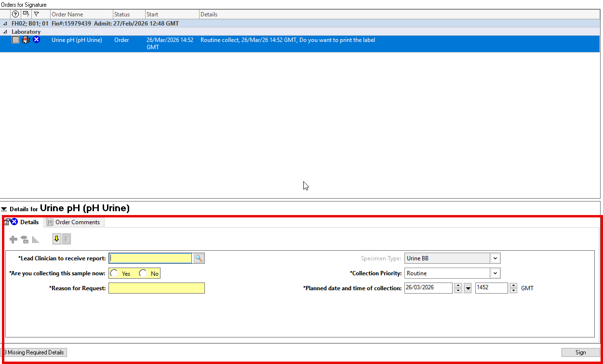Click the 3 Missing Required Details button
This screenshot has height=364, width=603.
[x=35, y=352]
